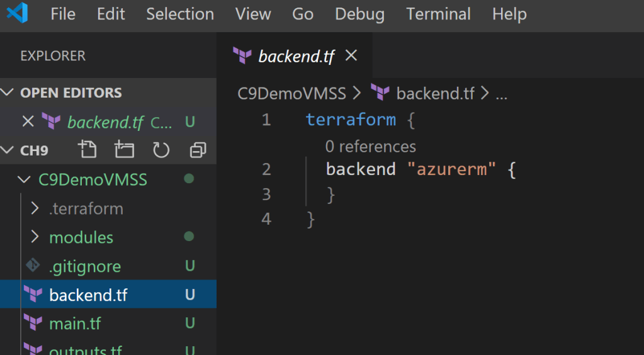Image resolution: width=644 pixels, height=355 pixels.
Task: Collapse the Open Editors section
Action: click(x=8, y=93)
